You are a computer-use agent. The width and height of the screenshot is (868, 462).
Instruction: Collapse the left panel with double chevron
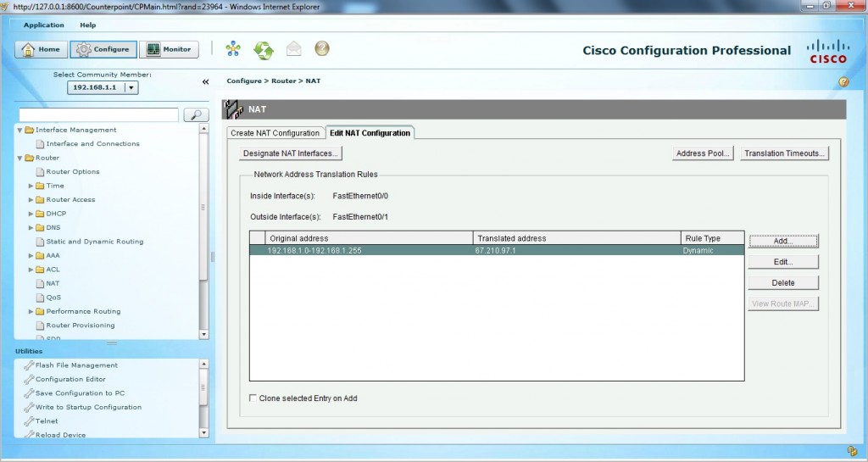coord(205,82)
